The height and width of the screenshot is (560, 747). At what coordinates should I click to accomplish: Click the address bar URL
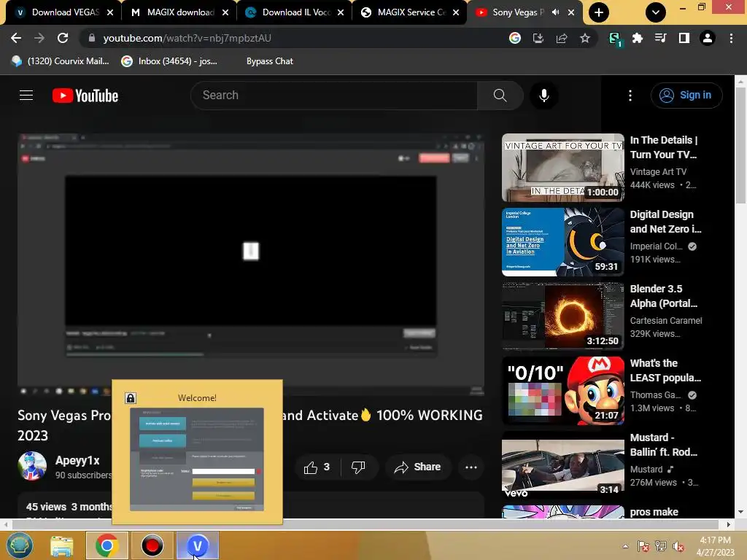(187, 38)
